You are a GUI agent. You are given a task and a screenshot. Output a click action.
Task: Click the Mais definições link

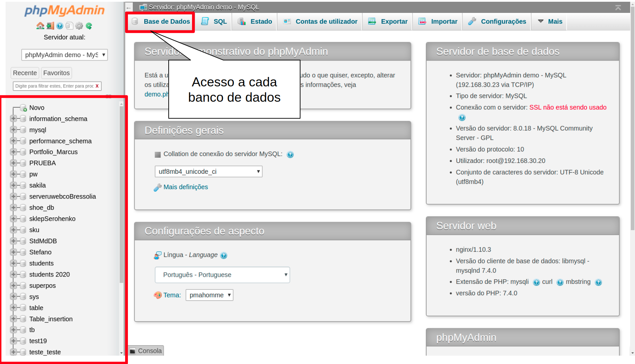185,187
